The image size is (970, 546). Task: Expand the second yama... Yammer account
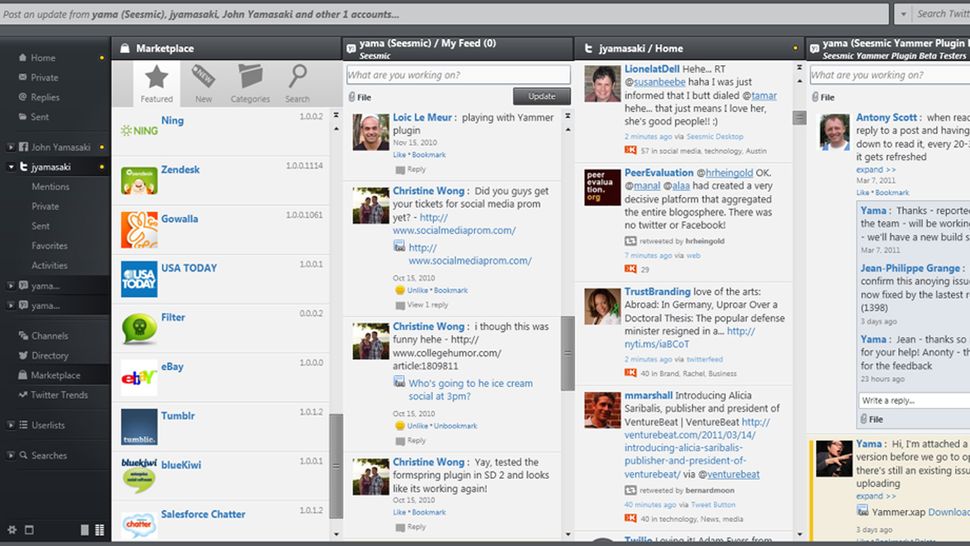tap(11, 305)
